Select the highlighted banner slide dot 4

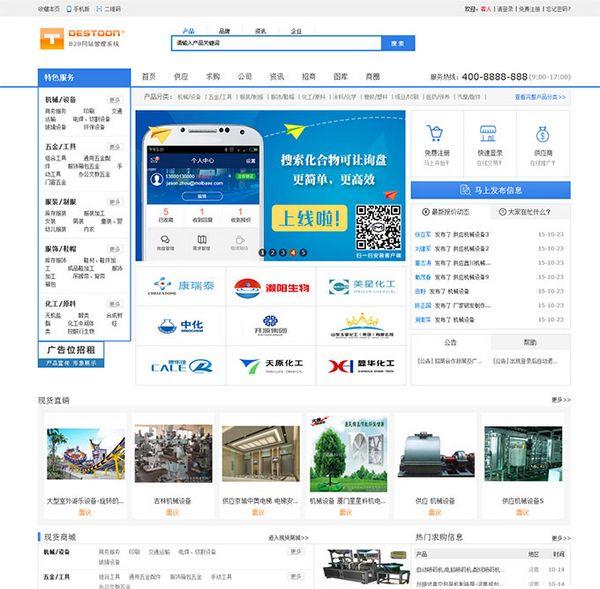[293, 253]
